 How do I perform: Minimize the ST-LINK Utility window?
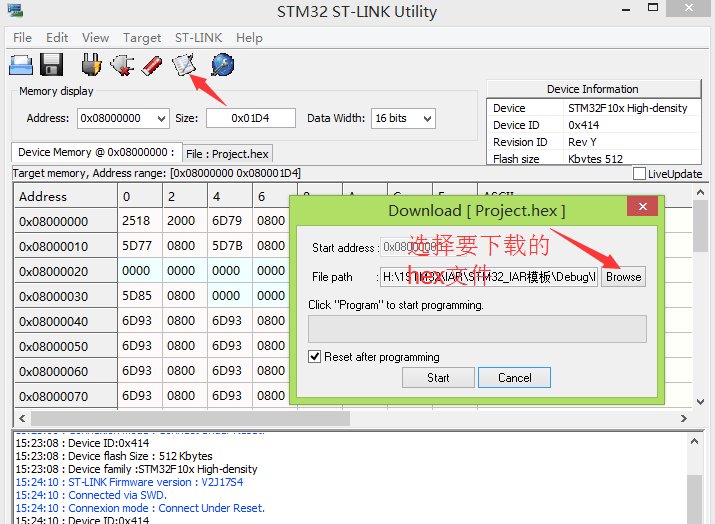click(x=626, y=10)
